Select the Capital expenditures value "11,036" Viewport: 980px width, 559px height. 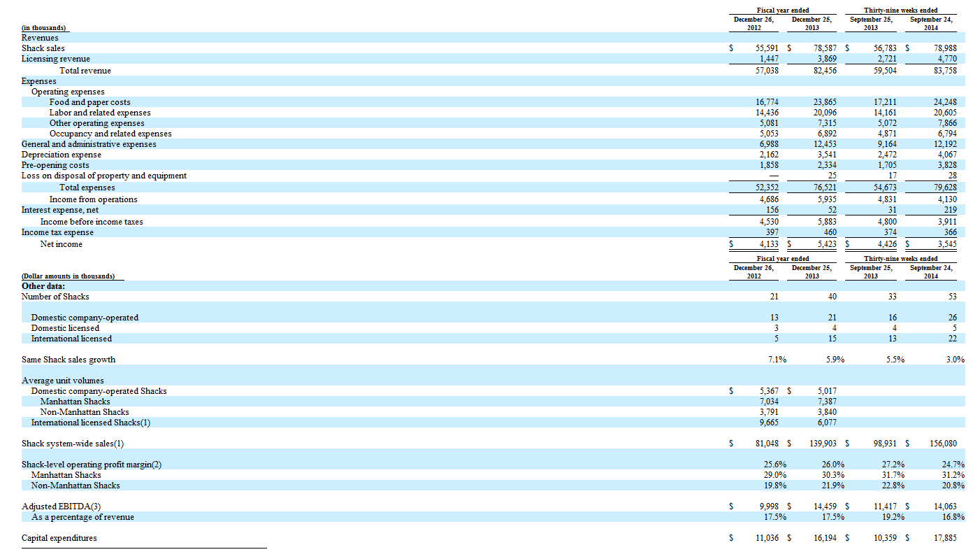point(768,538)
